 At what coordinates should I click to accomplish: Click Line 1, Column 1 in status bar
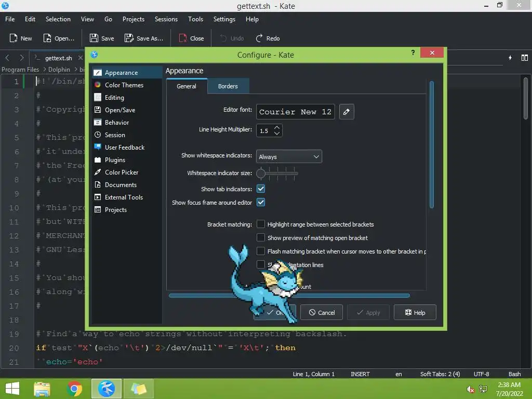click(x=314, y=374)
